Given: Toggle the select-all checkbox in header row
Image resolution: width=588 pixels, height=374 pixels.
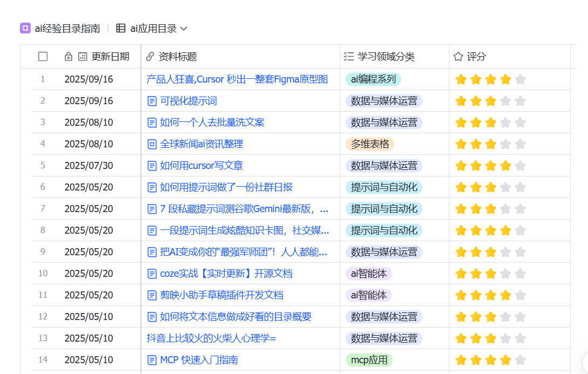Looking at the screenshot, I should point(43,56).
